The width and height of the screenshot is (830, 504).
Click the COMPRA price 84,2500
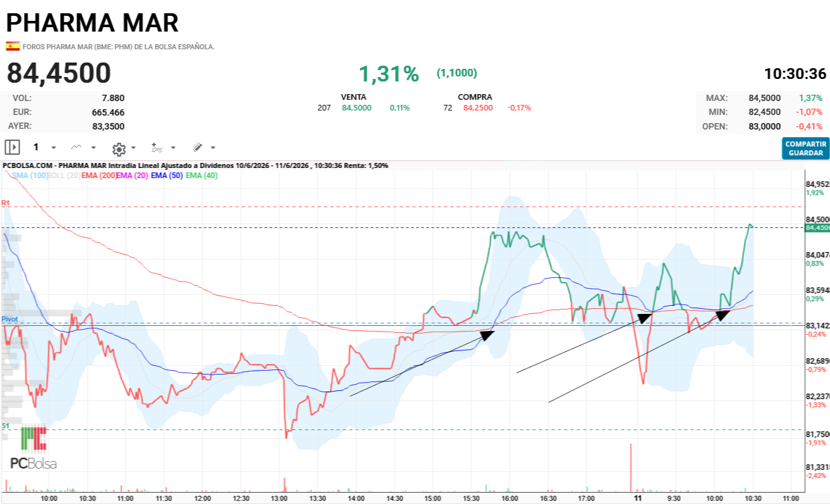tap(478, 108)
